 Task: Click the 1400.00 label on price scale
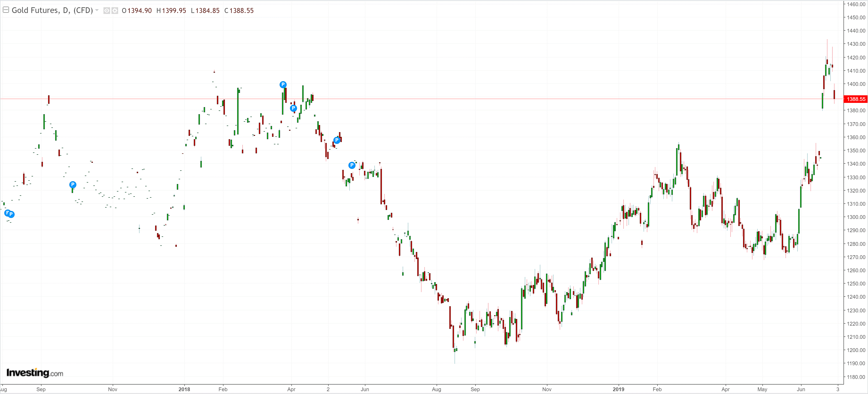[x=856, y=84]
